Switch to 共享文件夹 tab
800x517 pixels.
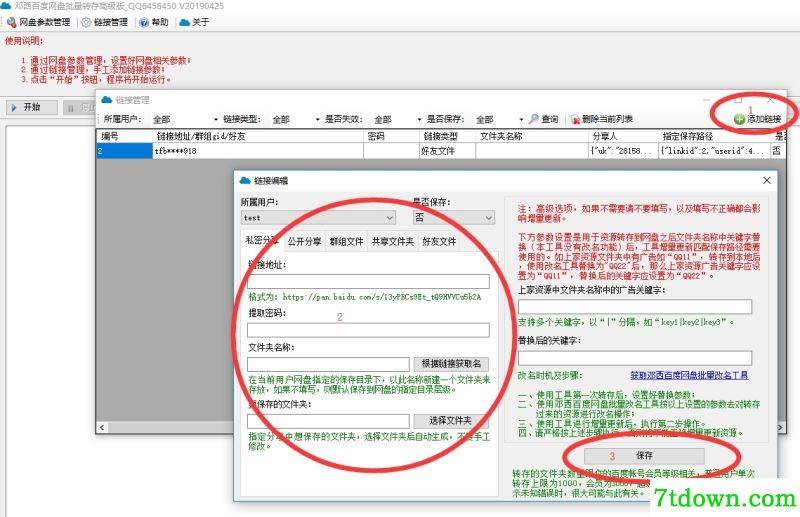[x=393, y=241]
